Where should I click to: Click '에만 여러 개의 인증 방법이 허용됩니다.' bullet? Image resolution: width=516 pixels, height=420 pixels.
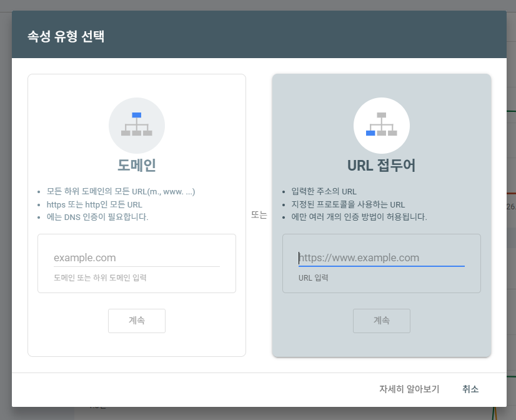pyautogui.click(x=359, y=217)
